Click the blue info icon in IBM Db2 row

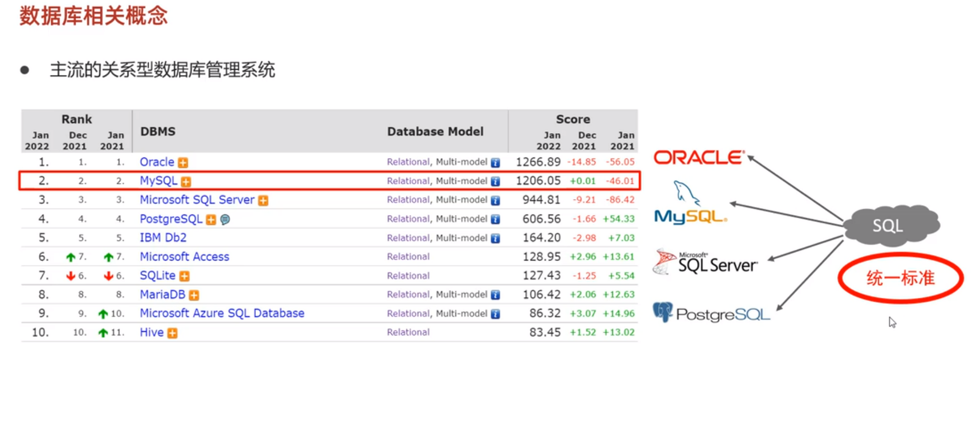(x=496, y=239)
